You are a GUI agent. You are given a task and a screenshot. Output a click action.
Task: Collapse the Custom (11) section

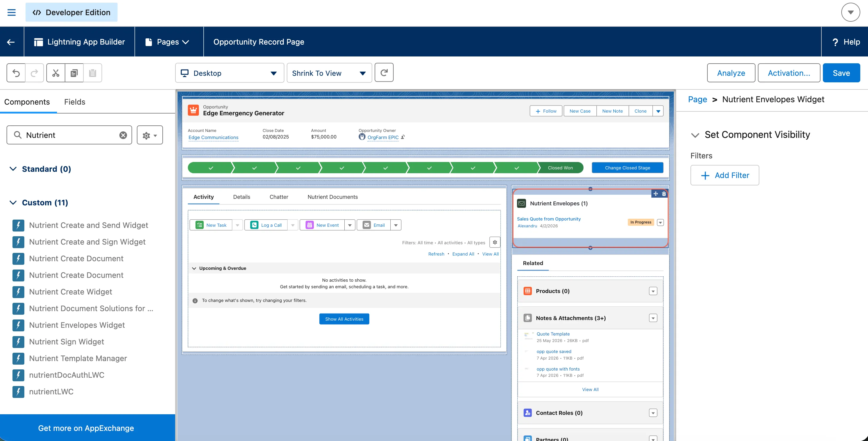tap(13, 202)
